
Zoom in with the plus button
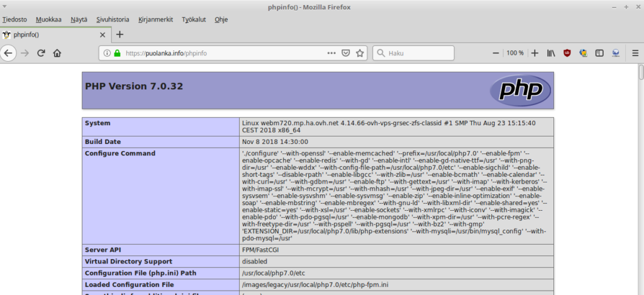[x=535, y=53]
